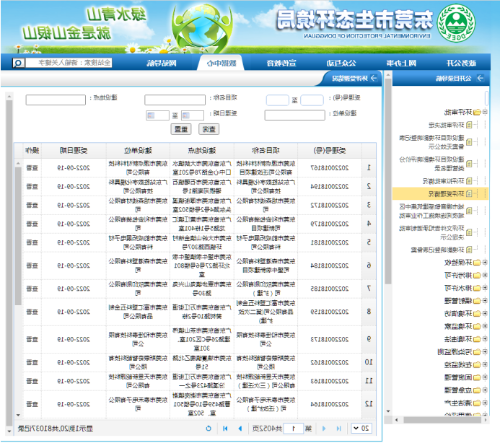Switch to the 数据中心 navigation tab

tap(221, 63)
